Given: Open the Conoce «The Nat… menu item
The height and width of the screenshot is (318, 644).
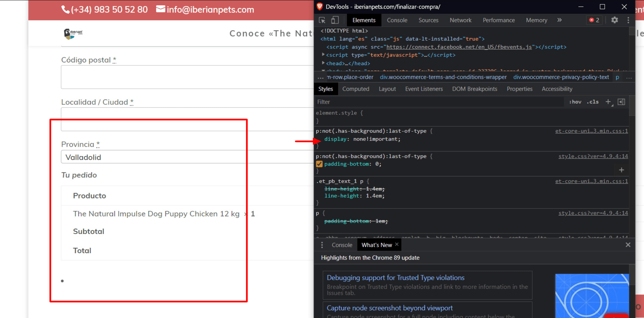Looking at the screenshot, I should (271, 33).
